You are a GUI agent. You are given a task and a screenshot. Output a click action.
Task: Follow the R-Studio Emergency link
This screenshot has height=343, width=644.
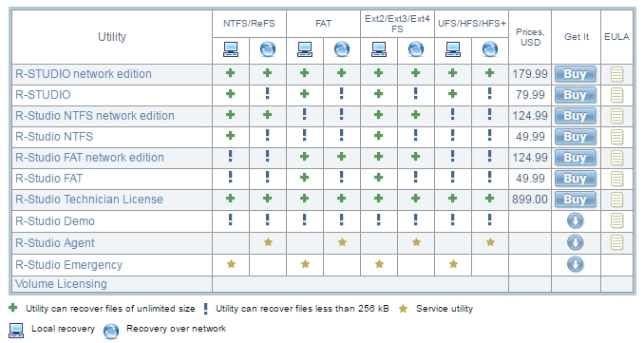68,265
